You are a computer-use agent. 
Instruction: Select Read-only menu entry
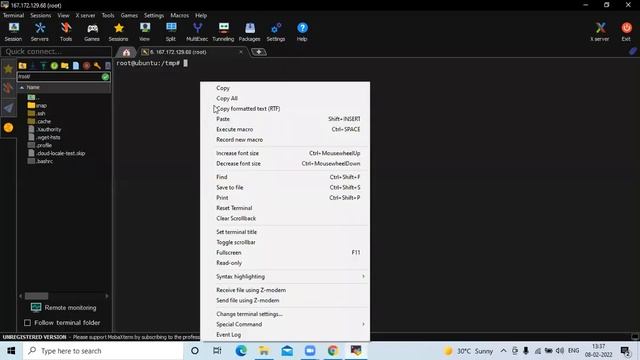[285, 263]
